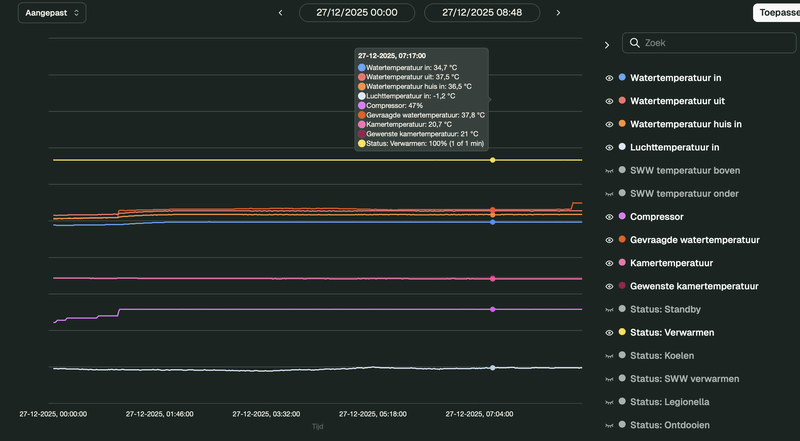
Task: Hide the Status: Verwarmen series
Action: click(608, 332)
